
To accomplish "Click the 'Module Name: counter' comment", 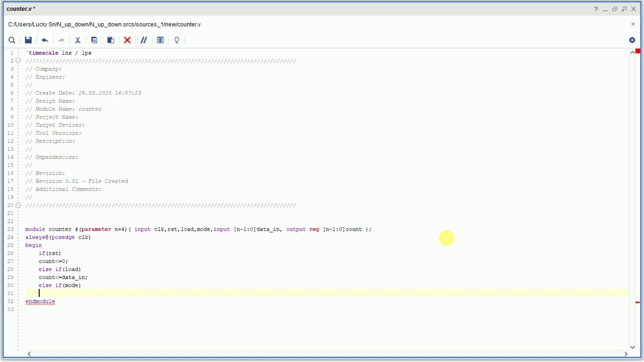I will click(63, 109).
